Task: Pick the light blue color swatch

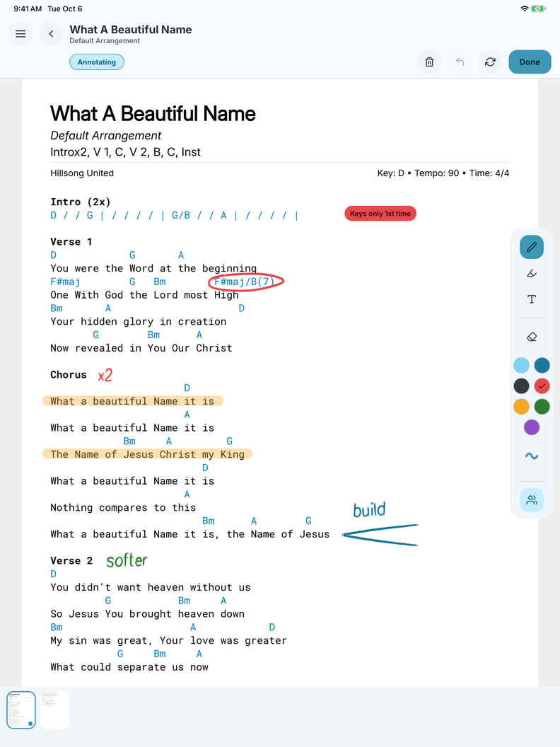Action: click(521, 366)
